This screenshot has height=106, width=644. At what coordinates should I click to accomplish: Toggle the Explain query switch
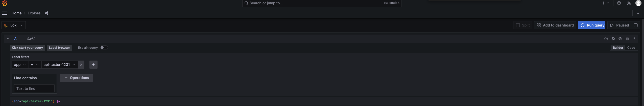pyautogui.click(x=104, y=47)
